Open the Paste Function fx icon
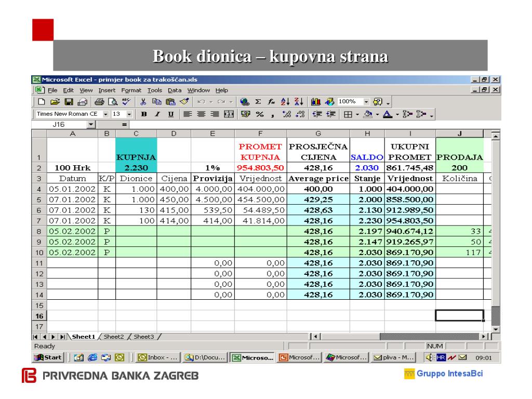Screen dimensions: 532x399 pos(271,101)
